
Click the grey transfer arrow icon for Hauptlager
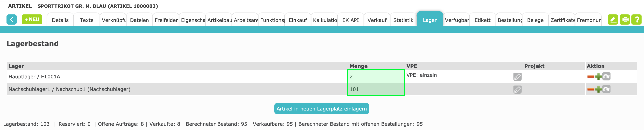point(606,77)
